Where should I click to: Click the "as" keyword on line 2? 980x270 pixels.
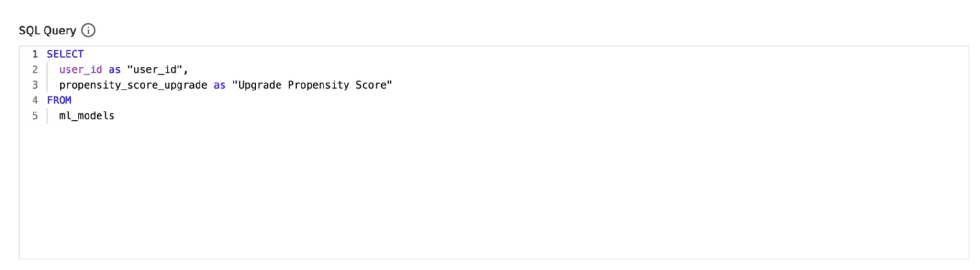click(x=114, y=69)
